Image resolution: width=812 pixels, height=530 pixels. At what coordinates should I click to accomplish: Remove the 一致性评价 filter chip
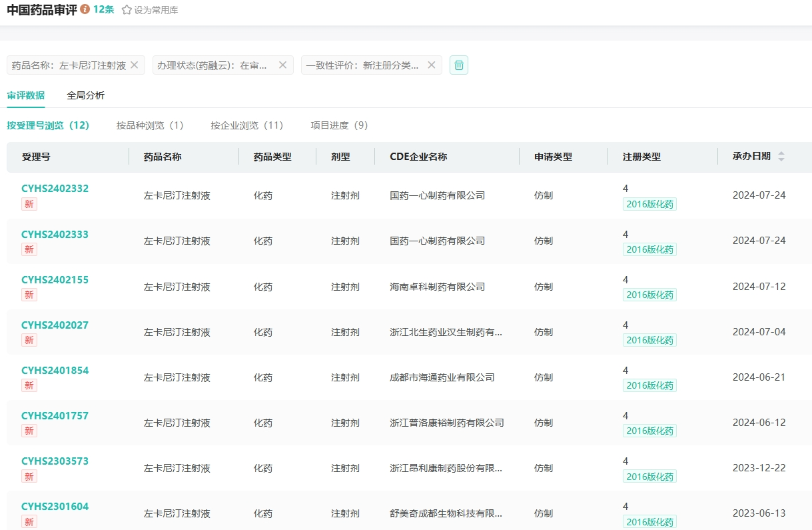tap(431, 65)
